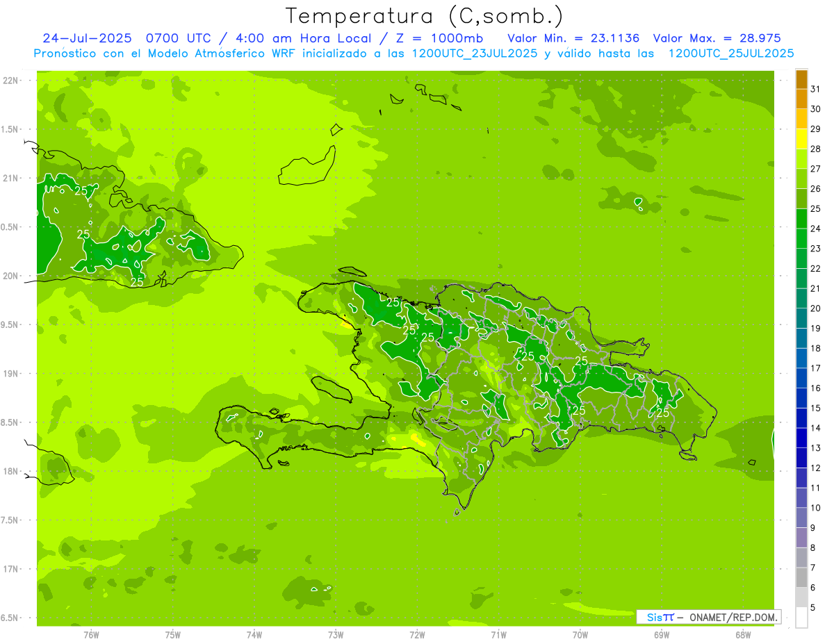
Task: Select the legend color band between 27 and 28
Action: (801, 159)
